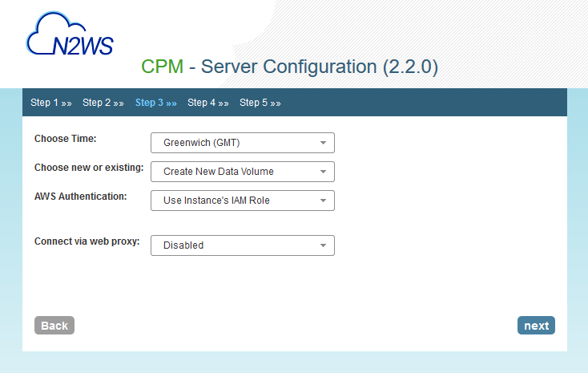Click the Choose Time label
This screenshot has height=373, width=588.
tap(65, 139)
